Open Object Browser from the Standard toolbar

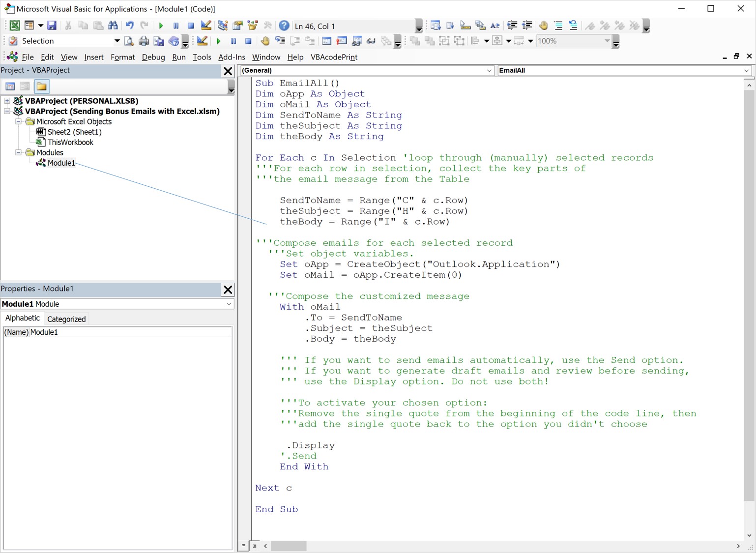[253, 26]
